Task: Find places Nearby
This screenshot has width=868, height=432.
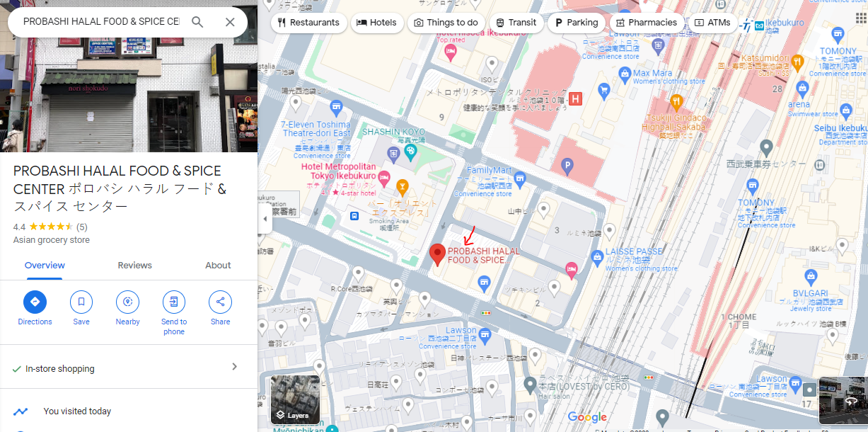Action: tap(127, 302)
